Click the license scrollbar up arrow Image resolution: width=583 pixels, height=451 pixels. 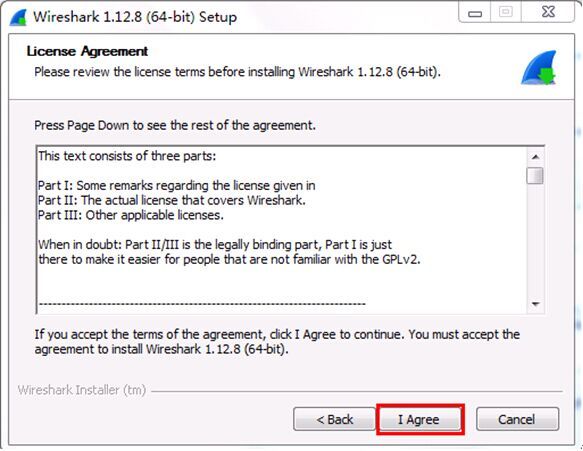(x=535, y=157)
